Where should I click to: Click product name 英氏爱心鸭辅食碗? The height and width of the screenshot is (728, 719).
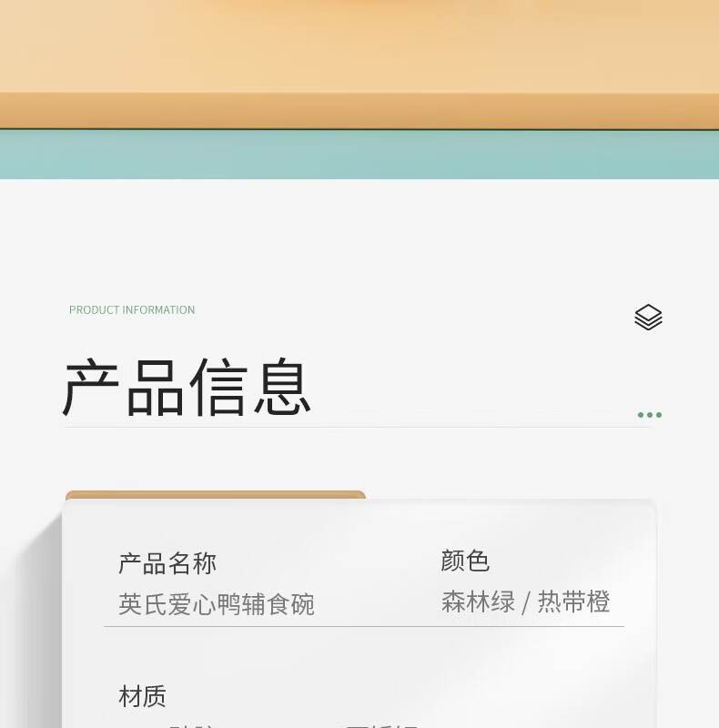(x=217, y=604)
